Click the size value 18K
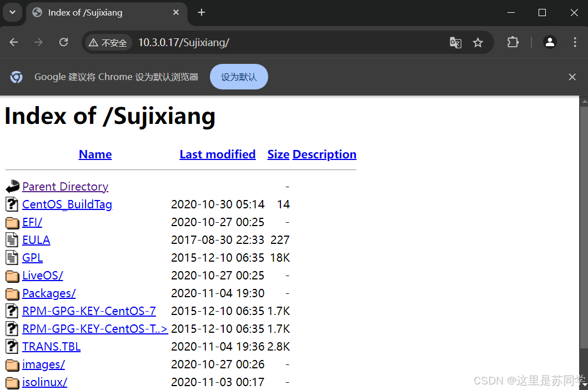The width and height of the screenshot is (588, 390). pyautogui.click(x=280, y=257)
